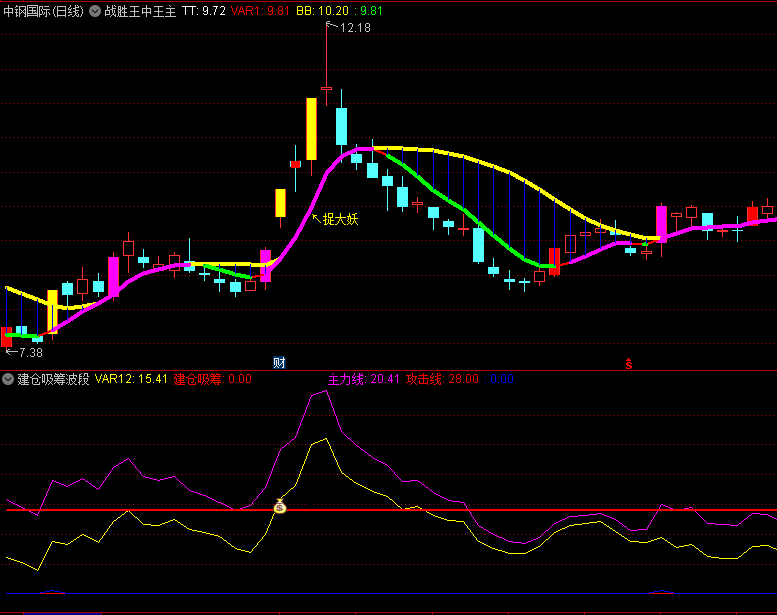Click the VAR12: 15.41 value

tap(131, 379)
